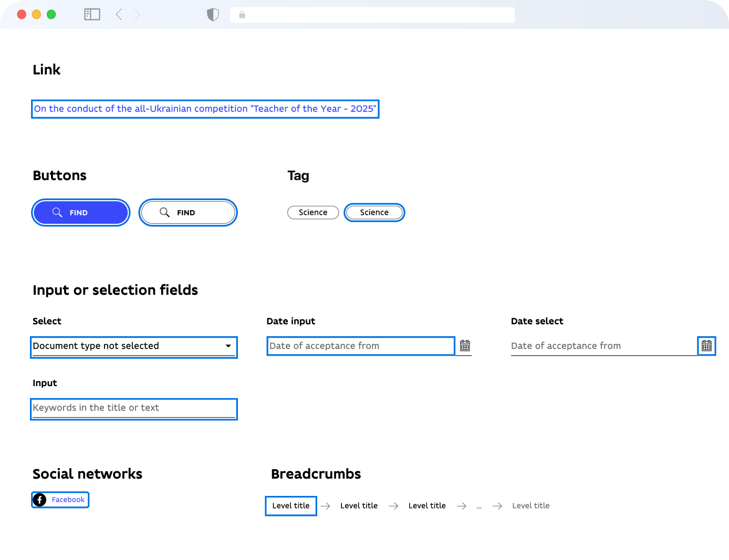Select the focused Science tag
The height and width of the screenshot is (560, 729).
point(374,212)
